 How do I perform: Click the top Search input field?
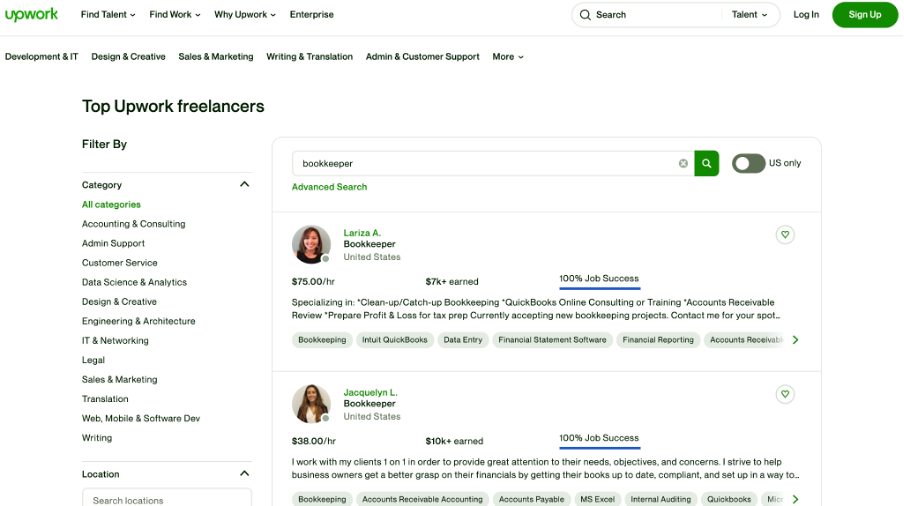coord(656,15)
